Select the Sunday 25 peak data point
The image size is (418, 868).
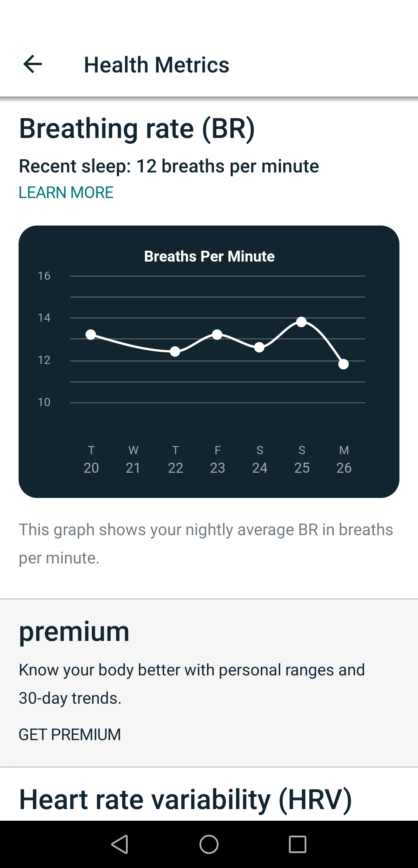[x=302, y=322]
